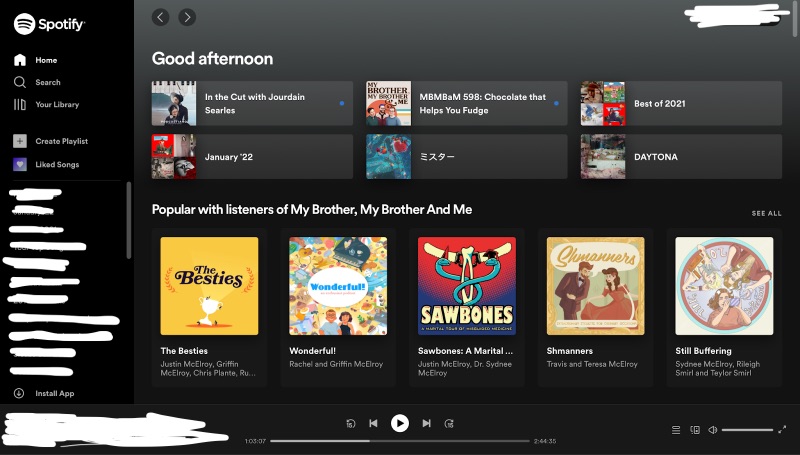The height and width of the screenshot is (455, 800).
Task: Click Still Buffering cover art
Action: [724, 286]
